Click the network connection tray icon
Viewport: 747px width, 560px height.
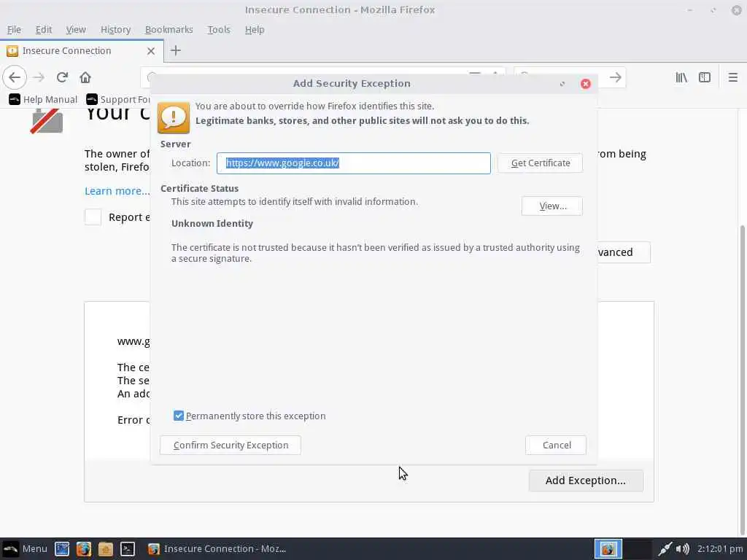point(665,549)
